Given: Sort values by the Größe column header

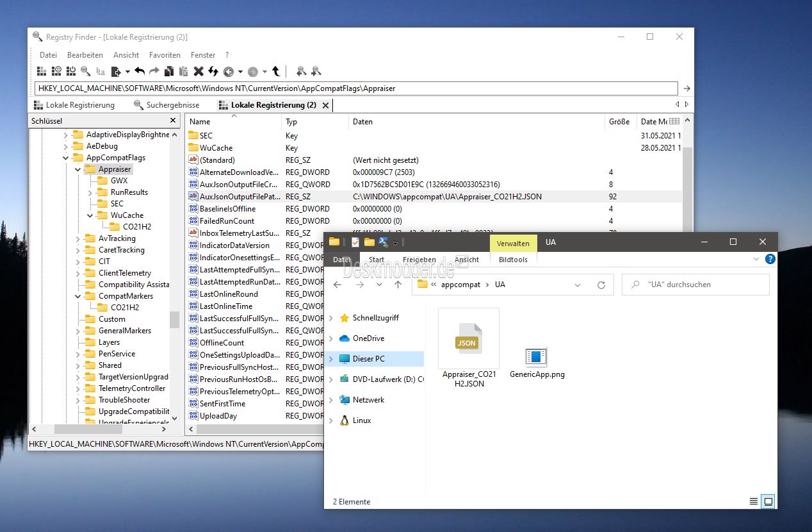Looking at the screenshot, I should 619,121.
